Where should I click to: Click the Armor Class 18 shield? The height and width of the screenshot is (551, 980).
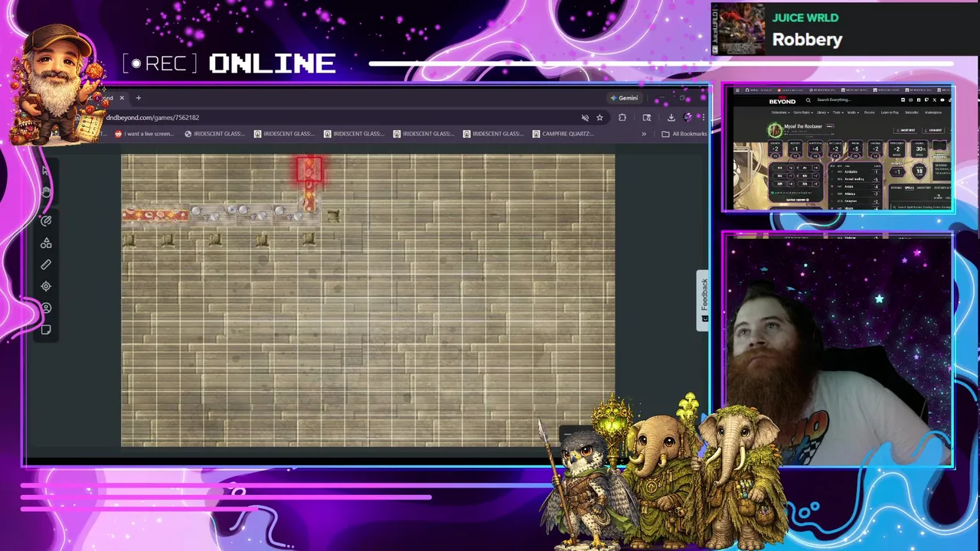pyautogui.click(x=920, y=171)
